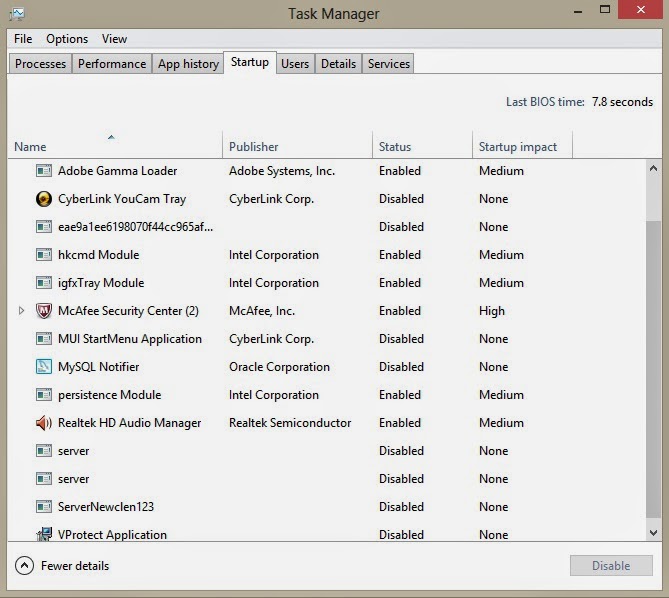Select the McAfee Security Center (2) name
This screenshot has height=598, width=669.
(128, 311)
